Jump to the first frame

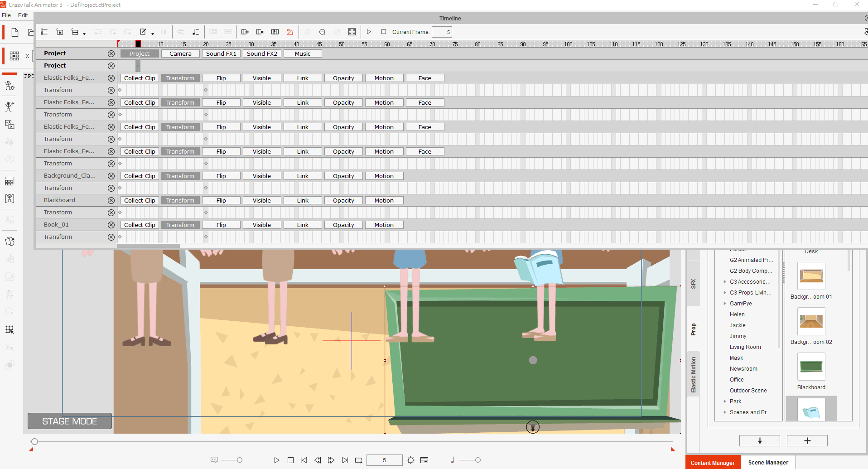click(x=304, y=460)
